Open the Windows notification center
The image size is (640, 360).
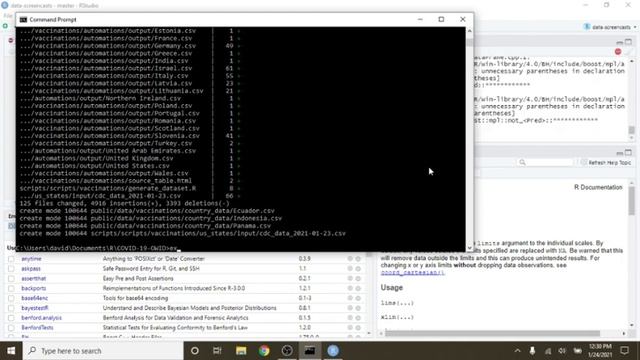point(624,351)
